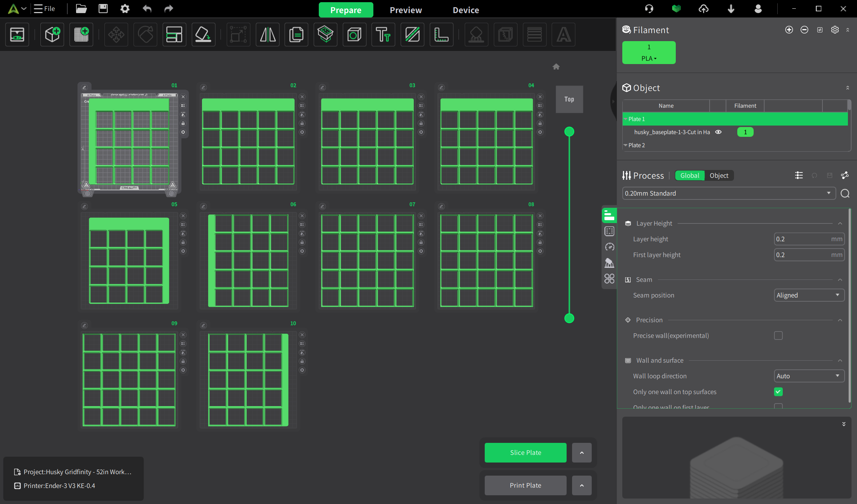857x504 pixels.
Task: Open the Text emboss tool
Action: 383,35
